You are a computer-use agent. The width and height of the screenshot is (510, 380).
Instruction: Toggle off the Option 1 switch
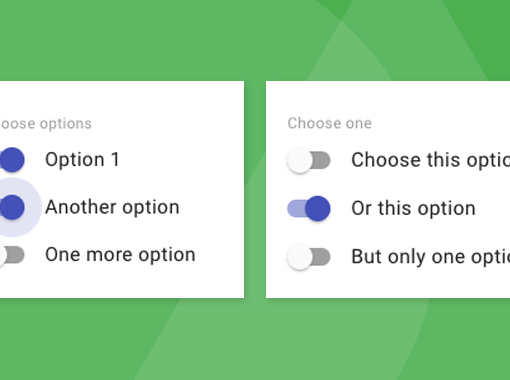pos(12,160)
